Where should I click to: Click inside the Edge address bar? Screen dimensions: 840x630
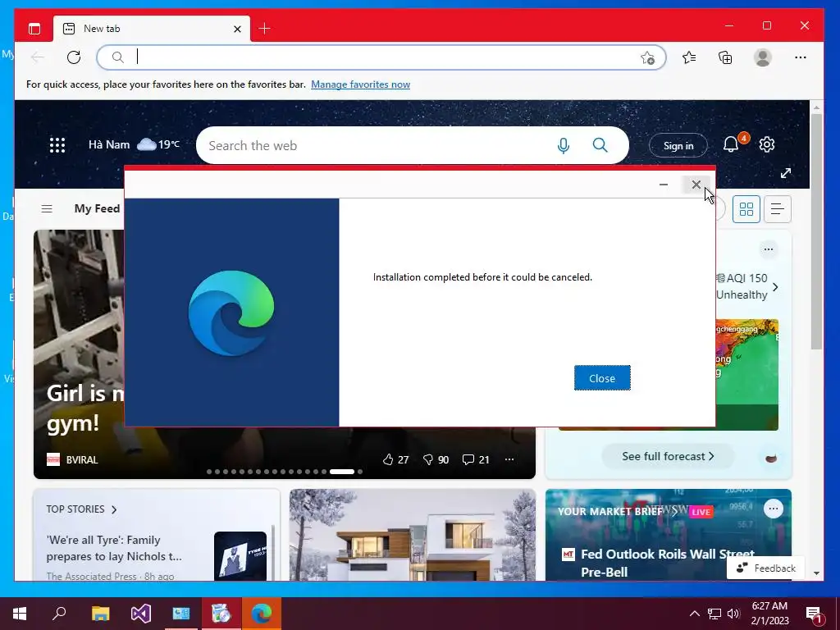(x=381, y=57)
